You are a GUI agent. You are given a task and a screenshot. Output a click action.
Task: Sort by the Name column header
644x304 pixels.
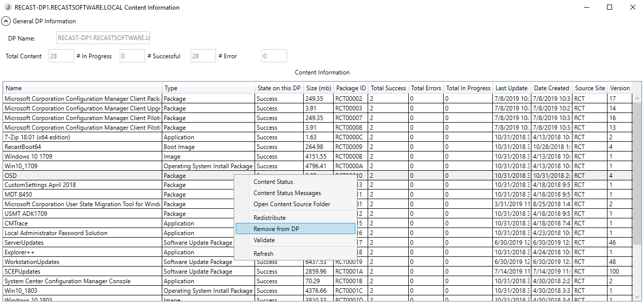[83, 88]
